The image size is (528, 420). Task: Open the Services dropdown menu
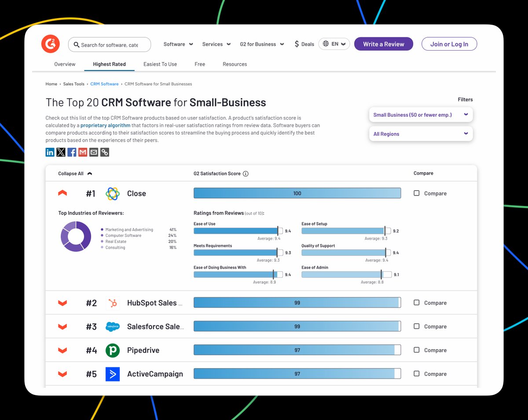click(x=216, y=44)
